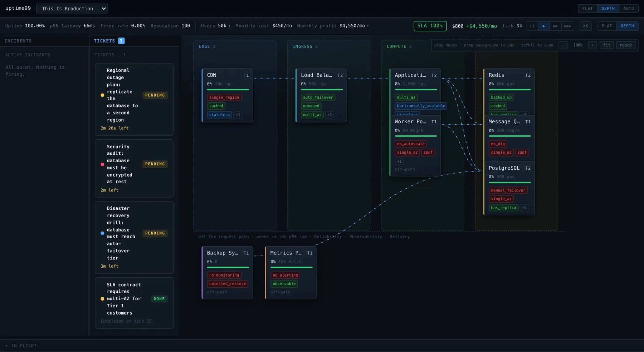Expand the IN FLIGHT panel

[x=21, y=346]
